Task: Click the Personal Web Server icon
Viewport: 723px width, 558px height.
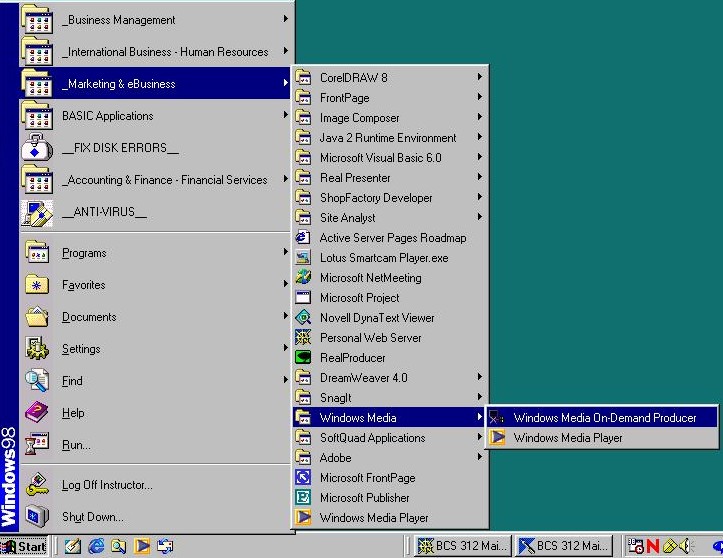Action: (303, 337)
